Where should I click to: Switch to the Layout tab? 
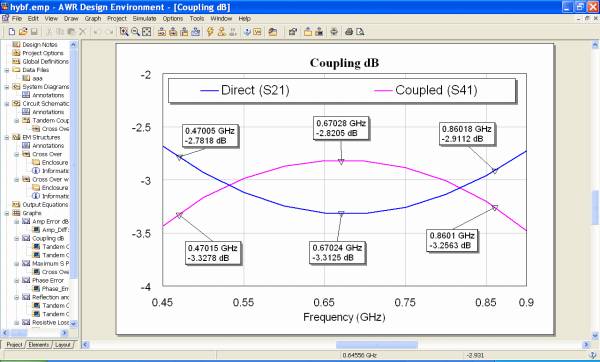[62, 345]
